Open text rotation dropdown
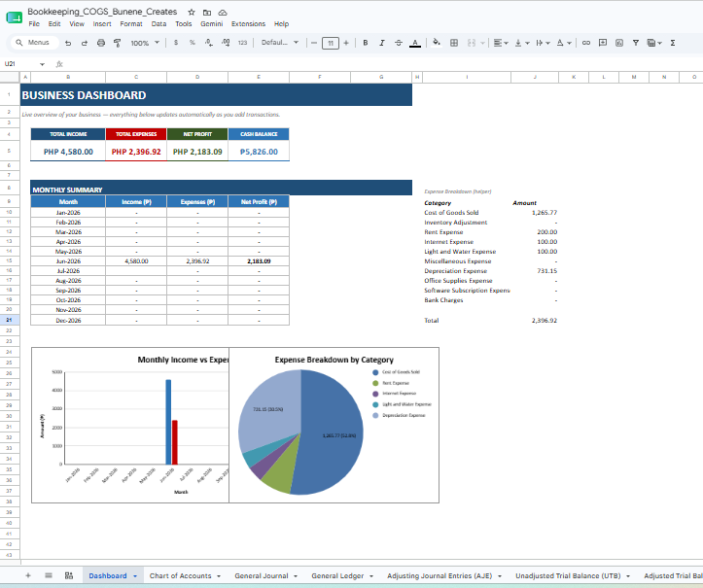703x588 pixels. click(564, 43)
